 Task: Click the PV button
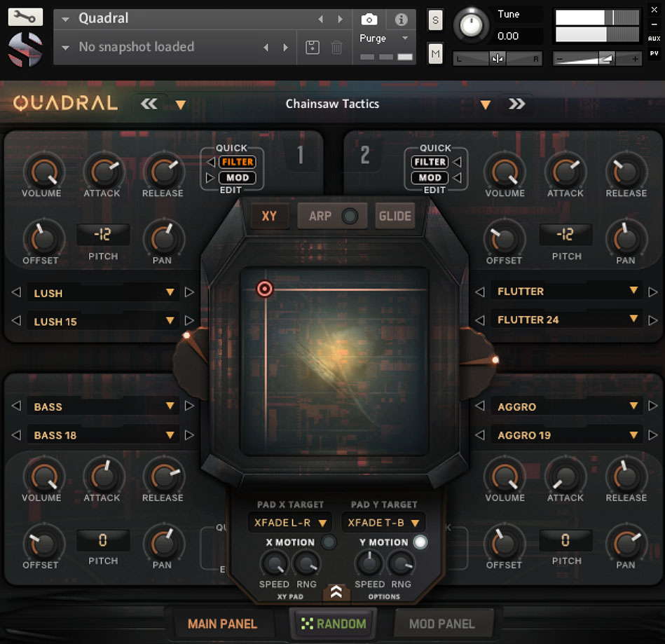tap(654, 53)
